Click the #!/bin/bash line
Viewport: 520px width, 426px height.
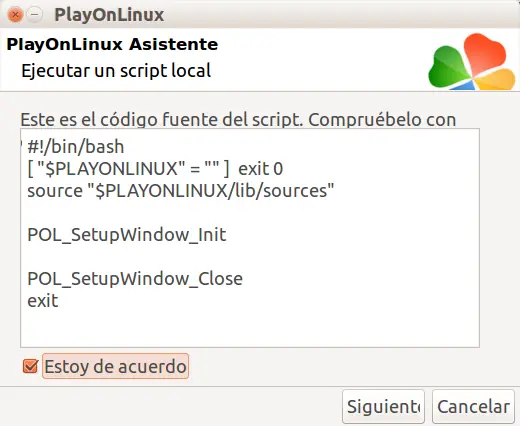click(x=76, y=147)
